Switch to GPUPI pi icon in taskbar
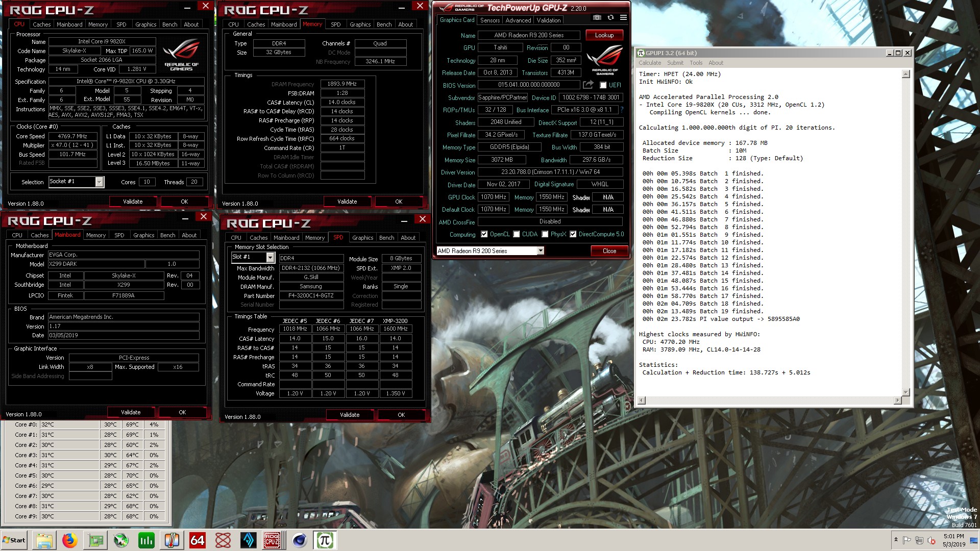This screenshot has height=551, width=980. (325, 540)
